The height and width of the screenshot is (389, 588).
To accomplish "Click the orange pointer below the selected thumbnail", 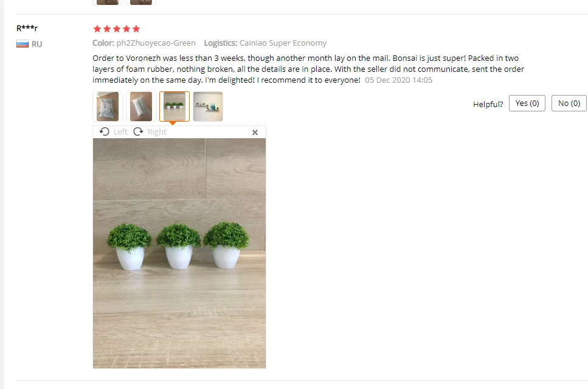I will pos(173,123).
